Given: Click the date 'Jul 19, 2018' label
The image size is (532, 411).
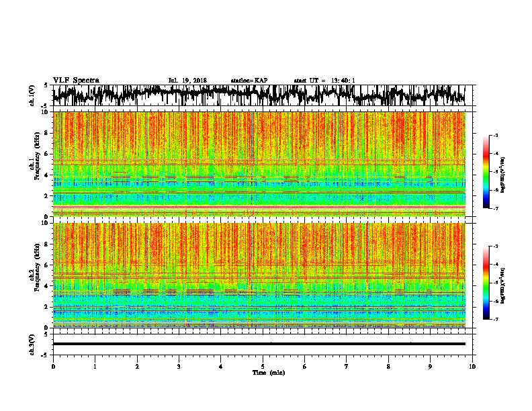Looking at the screenshot, I should 187,81.
